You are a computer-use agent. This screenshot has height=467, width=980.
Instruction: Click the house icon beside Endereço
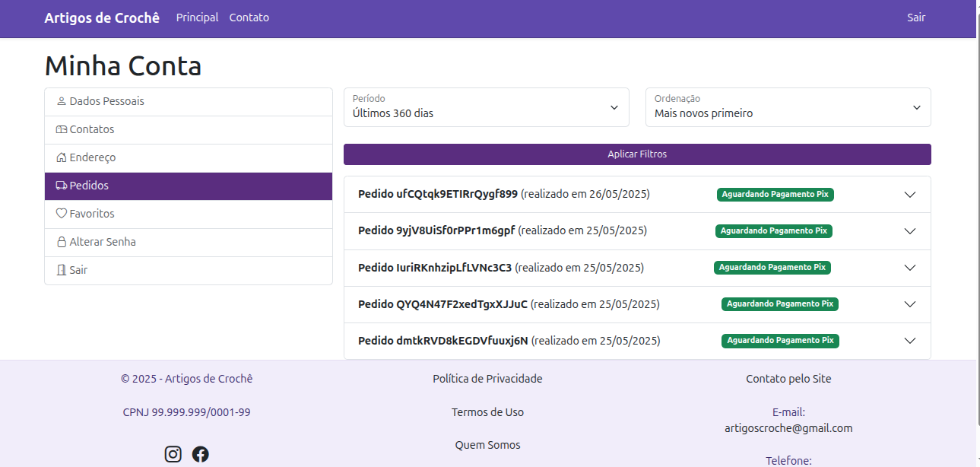point(62,157)
